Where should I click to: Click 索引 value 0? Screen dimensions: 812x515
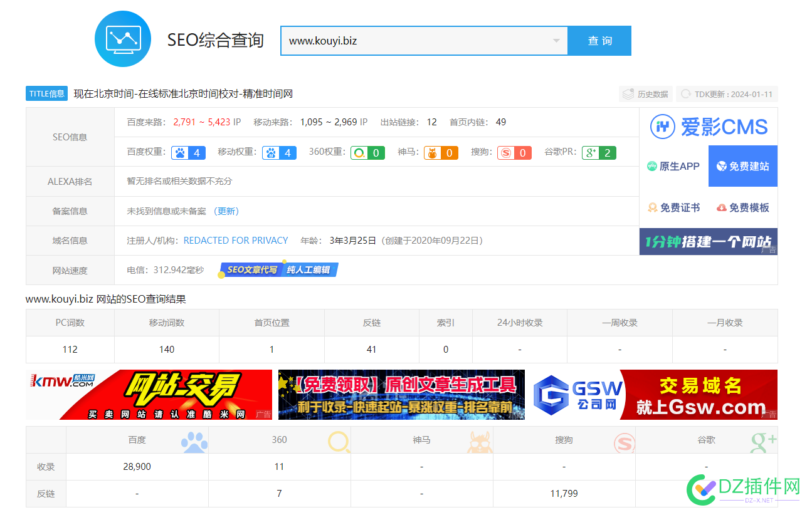pyautogui.click(x=446, y=350)
